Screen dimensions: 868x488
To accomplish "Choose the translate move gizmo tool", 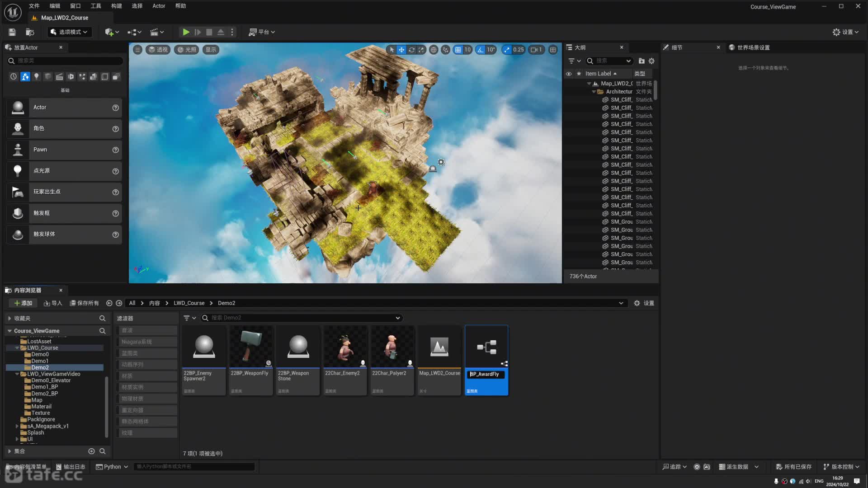I will (401, 50).
